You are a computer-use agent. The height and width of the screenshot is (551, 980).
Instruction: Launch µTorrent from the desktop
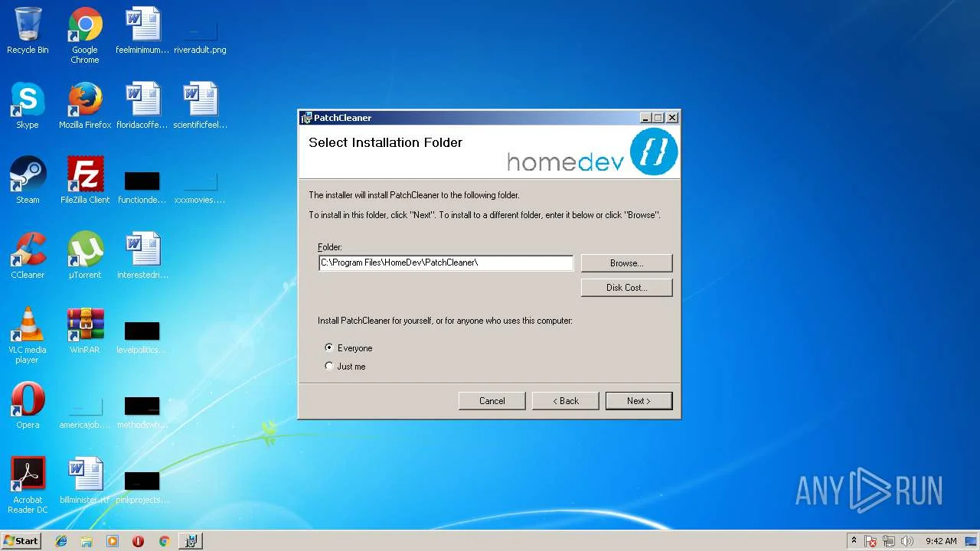click(85, 256)
